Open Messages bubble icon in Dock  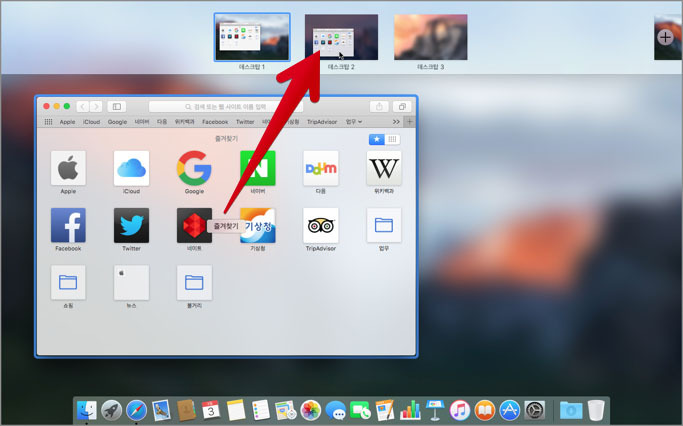point(335,411)
